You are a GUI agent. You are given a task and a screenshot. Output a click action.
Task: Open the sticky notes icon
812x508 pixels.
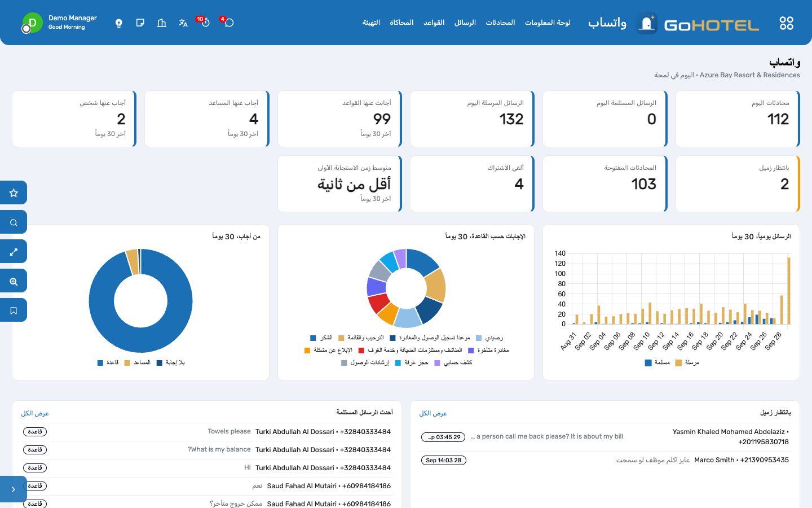pyautogui.click(x=140, y=23)
